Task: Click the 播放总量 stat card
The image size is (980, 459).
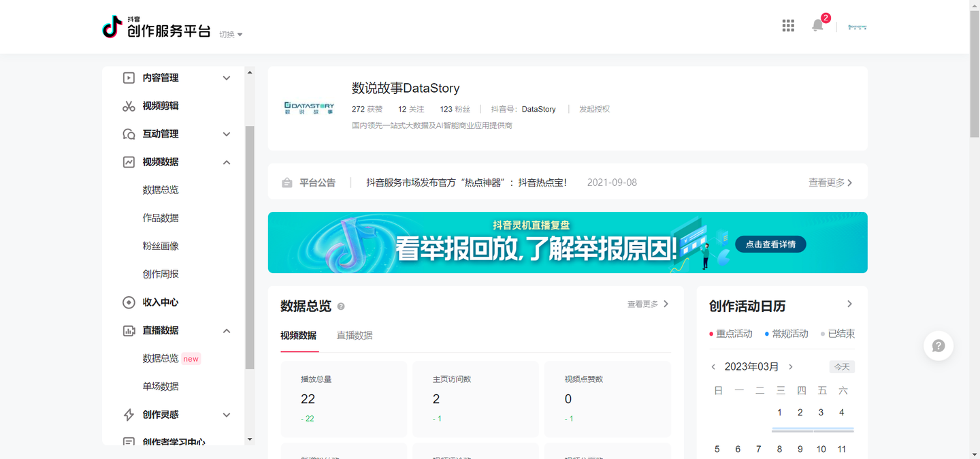Action: (344, 399)
